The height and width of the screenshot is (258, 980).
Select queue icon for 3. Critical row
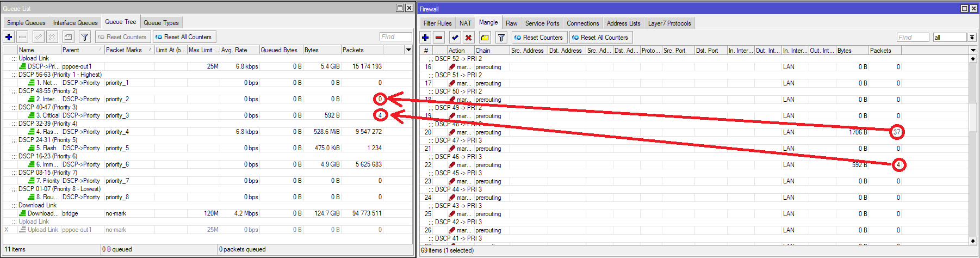point(32,115)
